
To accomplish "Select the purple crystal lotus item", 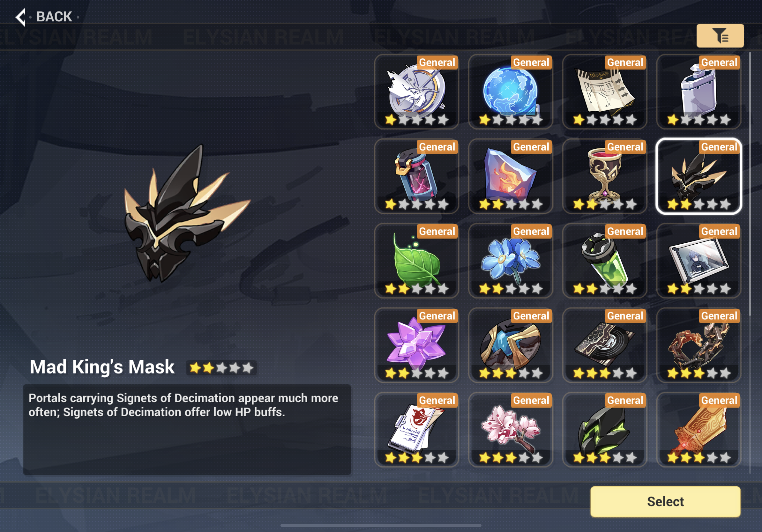I will tap(416, 345).
